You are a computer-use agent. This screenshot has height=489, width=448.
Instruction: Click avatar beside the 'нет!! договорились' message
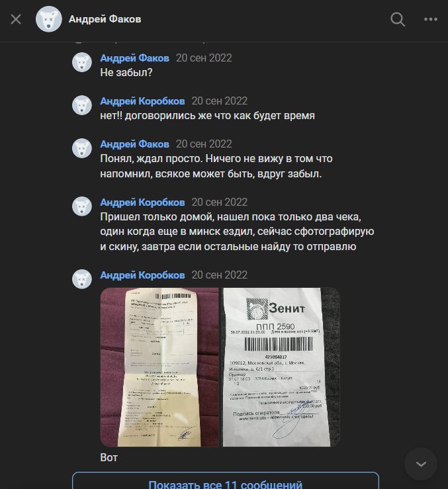(82, 105)
